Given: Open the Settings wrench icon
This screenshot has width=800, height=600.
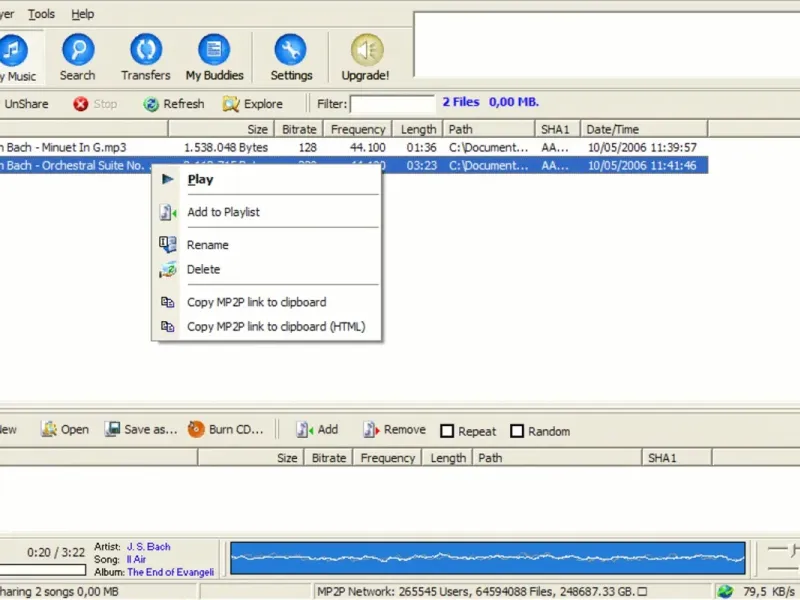Looking at the screenshot, I should pyautogui.click(x=291, y=50).
